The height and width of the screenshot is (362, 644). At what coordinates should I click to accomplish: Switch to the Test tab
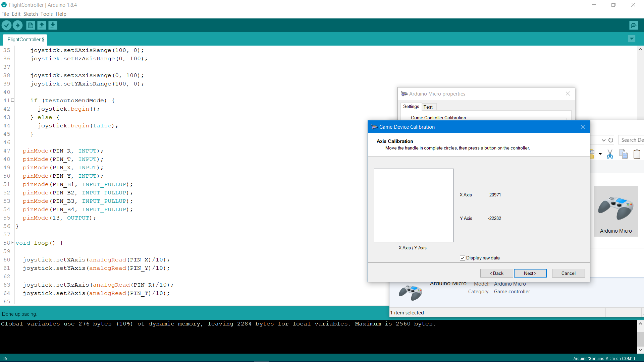pos(428,107)
